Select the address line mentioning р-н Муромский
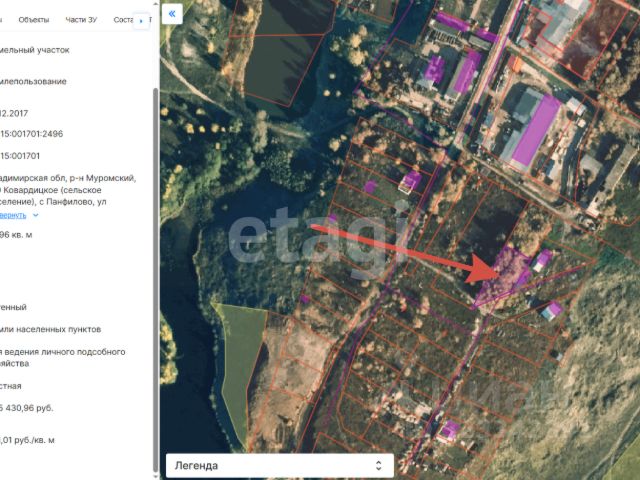Image resolution: width=640 pixels, height=480 pixels. click(x=68, y=178)
